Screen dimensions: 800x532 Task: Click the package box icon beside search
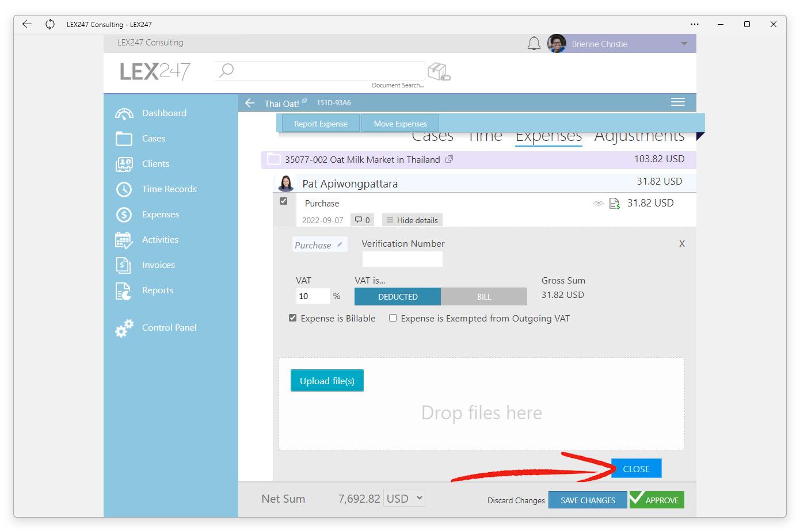tap(439, 72)
